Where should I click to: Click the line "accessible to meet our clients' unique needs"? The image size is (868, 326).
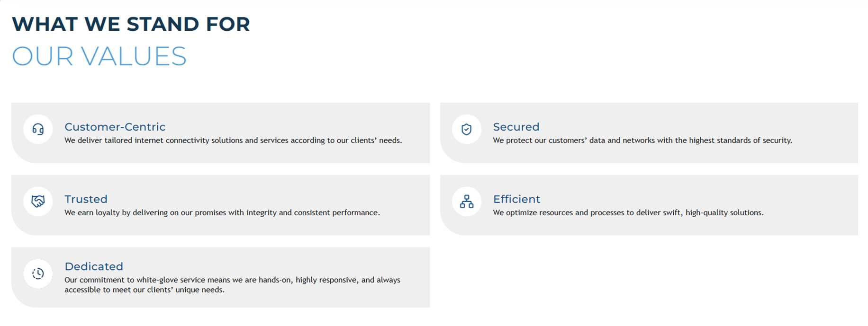145,290
